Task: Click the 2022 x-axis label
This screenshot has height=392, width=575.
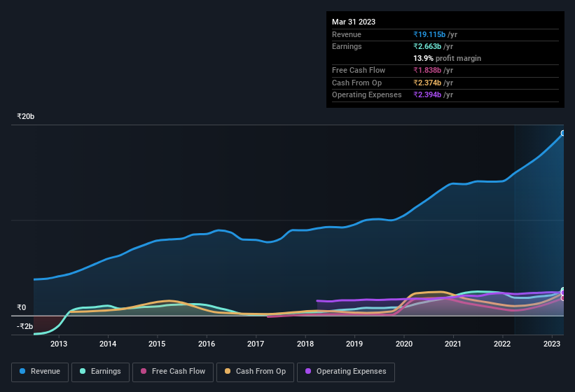Action: (x=502, y=344)
